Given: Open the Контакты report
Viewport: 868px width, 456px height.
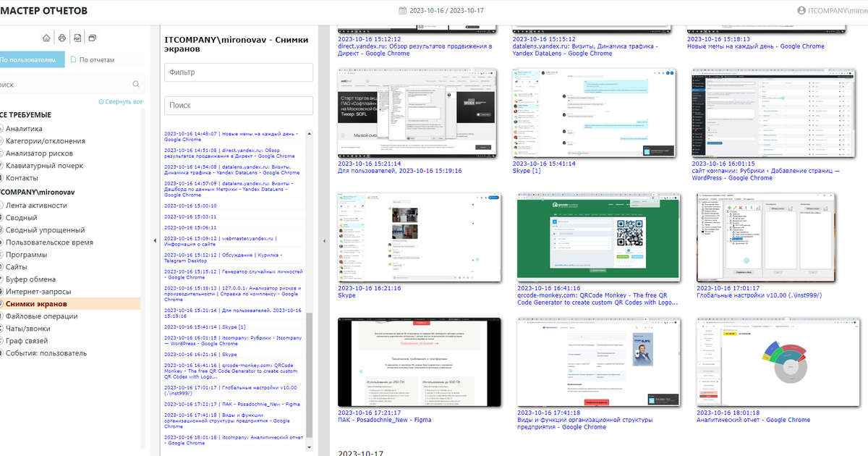Looking at the screenshot, I should point(22,178).
